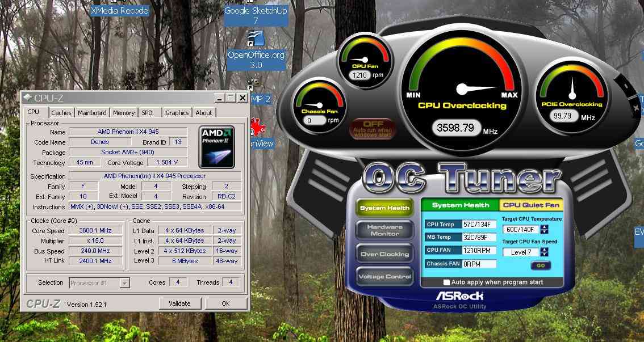Click the AMD Phenom II X4 945 name field
This screenshot has height=342, width=644.
(x=128, y=132)
